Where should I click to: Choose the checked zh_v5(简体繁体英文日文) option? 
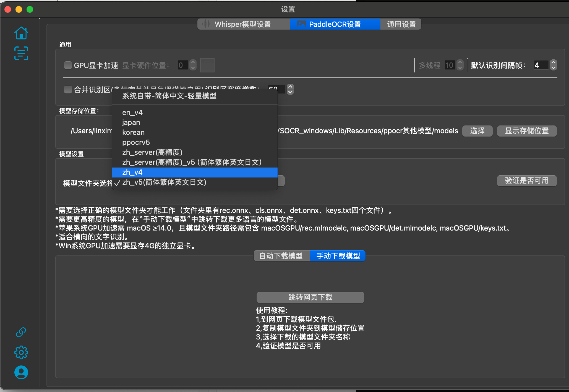[x=195, y=182]
